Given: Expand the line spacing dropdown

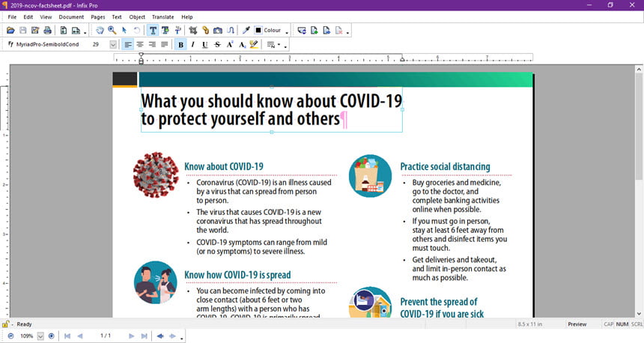Looking at the screenshot, I should pos(279,44).
